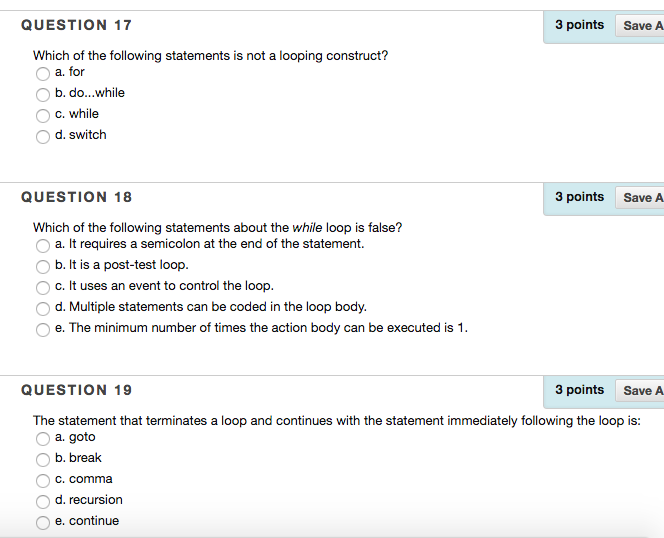Image resolution: width=664 pixels, height=538 pixels.
Task: Pick 'Multiple statements can be coded' option
Action: click(43, 308)
